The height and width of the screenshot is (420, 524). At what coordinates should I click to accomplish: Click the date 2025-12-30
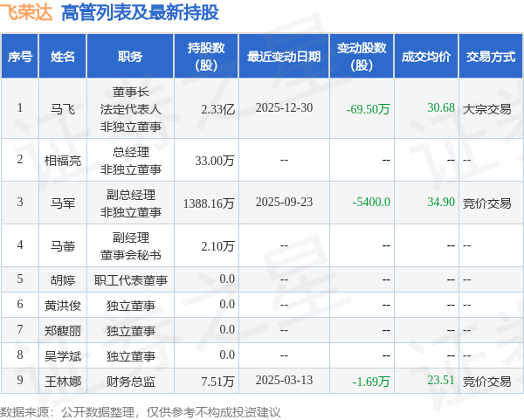coord(284,107)
